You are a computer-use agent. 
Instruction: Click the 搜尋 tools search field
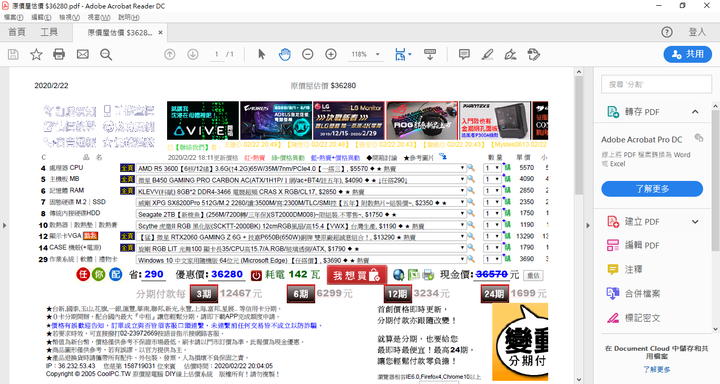pos(656,85)
